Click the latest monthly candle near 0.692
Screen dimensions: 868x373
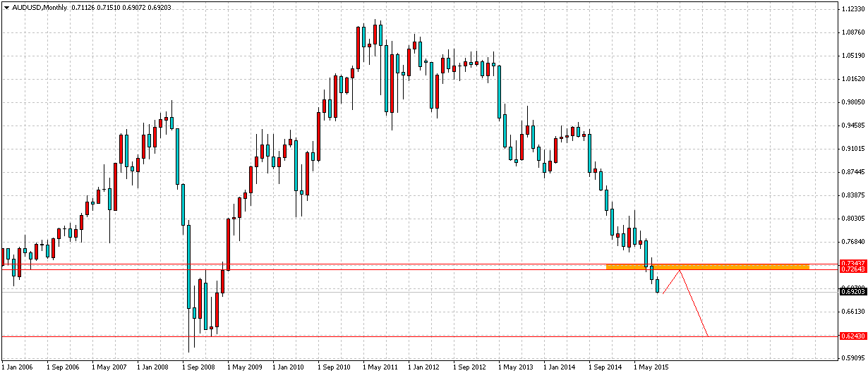pyautogui.click(x=658, y=286)
